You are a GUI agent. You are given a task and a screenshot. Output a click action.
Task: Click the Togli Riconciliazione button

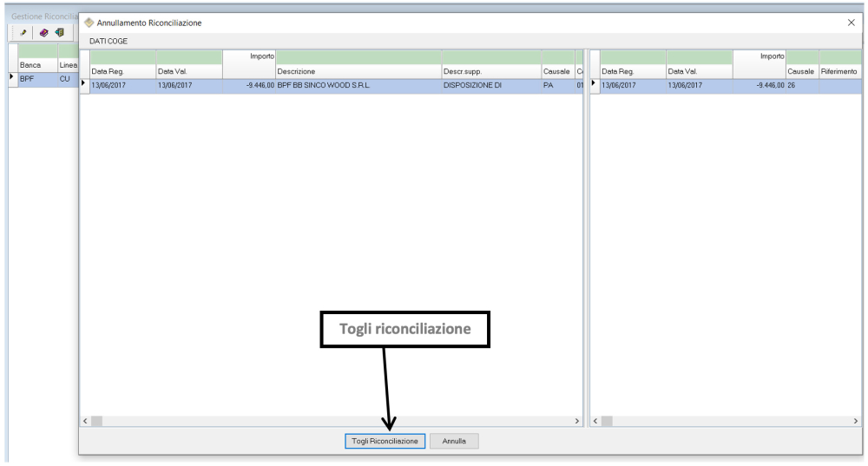coord(385,441)
